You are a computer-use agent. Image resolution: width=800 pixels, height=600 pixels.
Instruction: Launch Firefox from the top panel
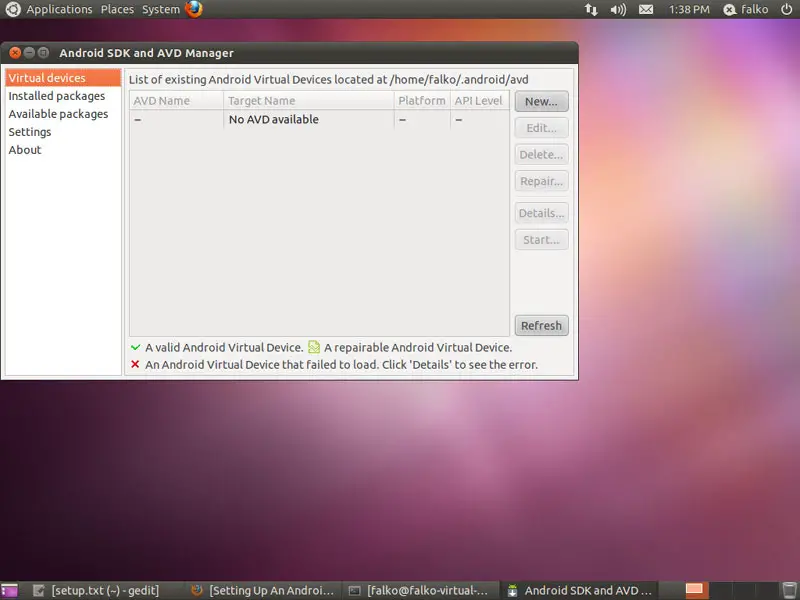(193, 9)
